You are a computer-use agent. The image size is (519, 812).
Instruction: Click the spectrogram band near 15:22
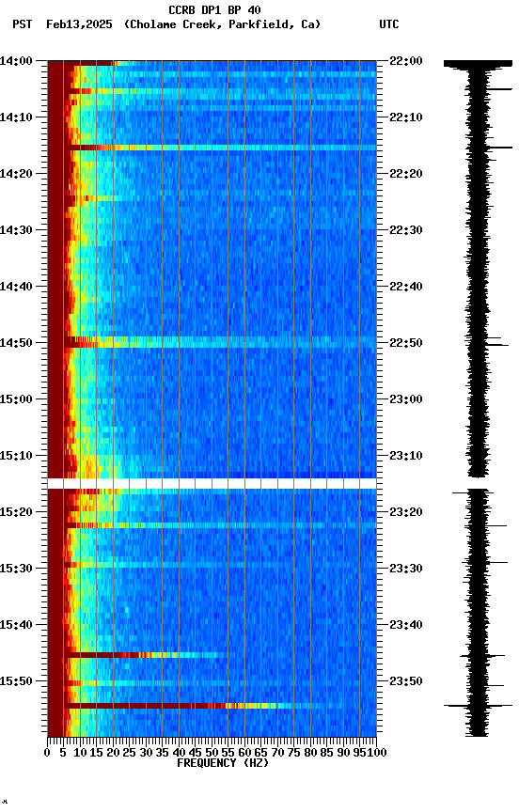(x=212, y=526)
